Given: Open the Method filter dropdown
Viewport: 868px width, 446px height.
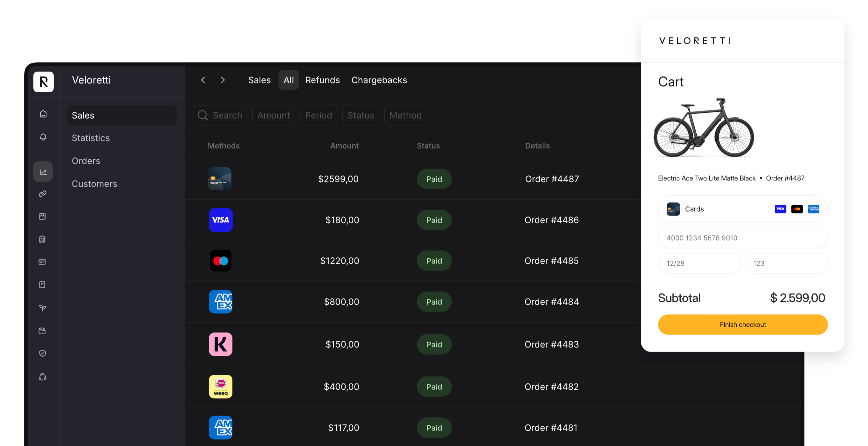Looking at the screenshot, I should click(x=405, y=115).
